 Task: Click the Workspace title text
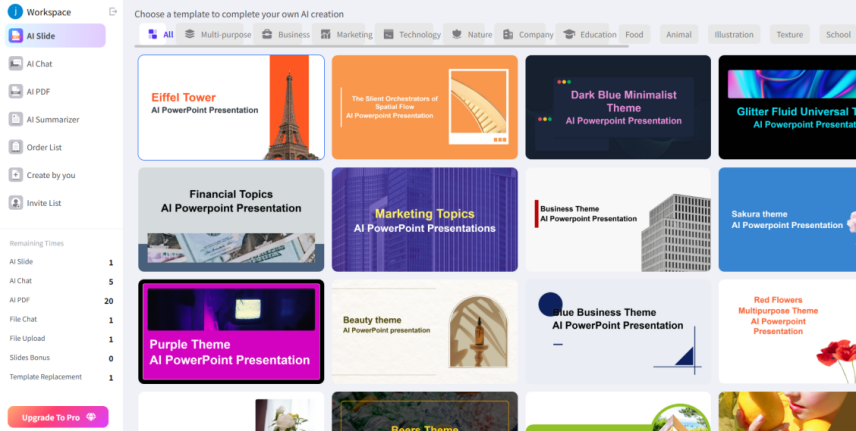click(49, 12)
